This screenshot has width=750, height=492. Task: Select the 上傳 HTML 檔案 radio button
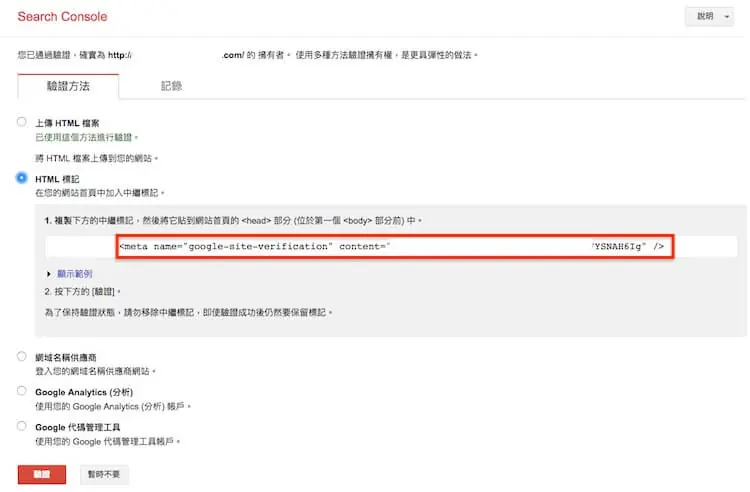click(22, 122)
